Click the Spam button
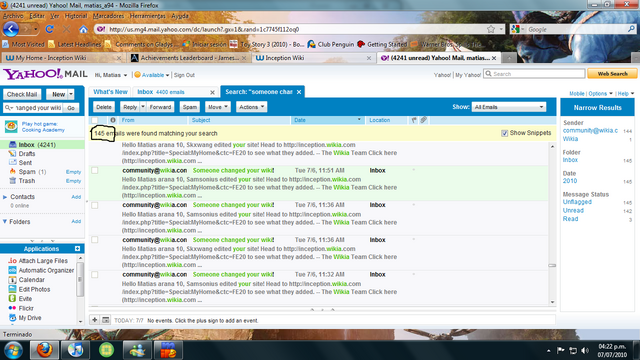Viewport: 640px width, 360px height. pyautogui.click(x=189, y=107)
